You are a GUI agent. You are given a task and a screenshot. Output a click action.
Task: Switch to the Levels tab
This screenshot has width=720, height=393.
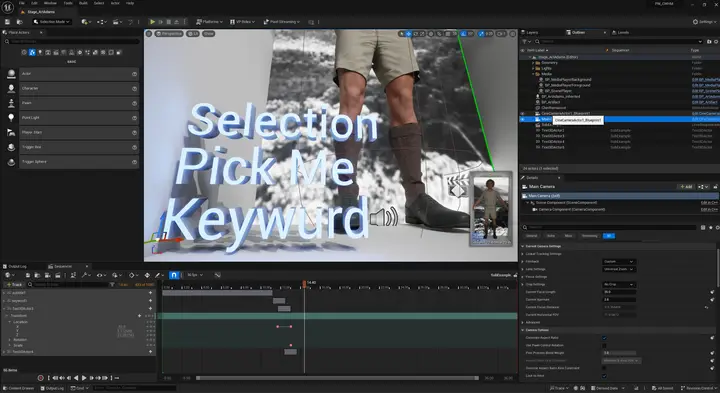tap(620, 33)
